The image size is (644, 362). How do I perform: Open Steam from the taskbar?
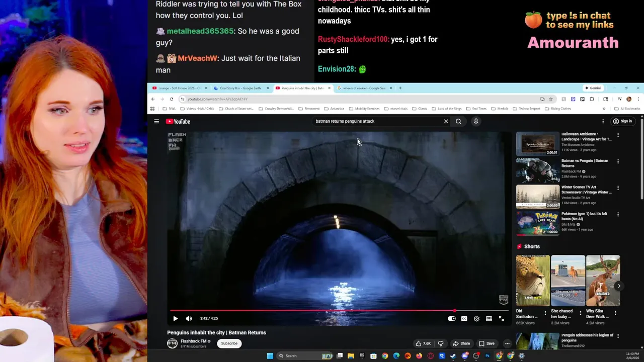coord(453,356)
